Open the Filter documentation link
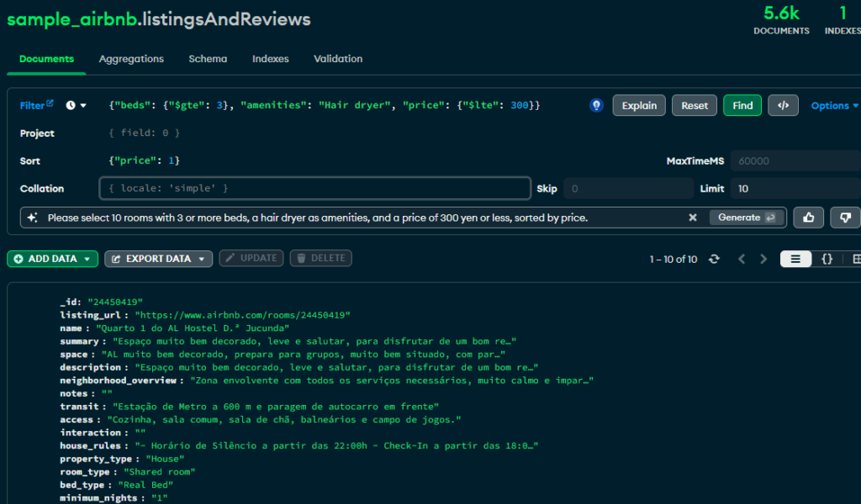This screenshot has width=861, height=504. [36, 105]
